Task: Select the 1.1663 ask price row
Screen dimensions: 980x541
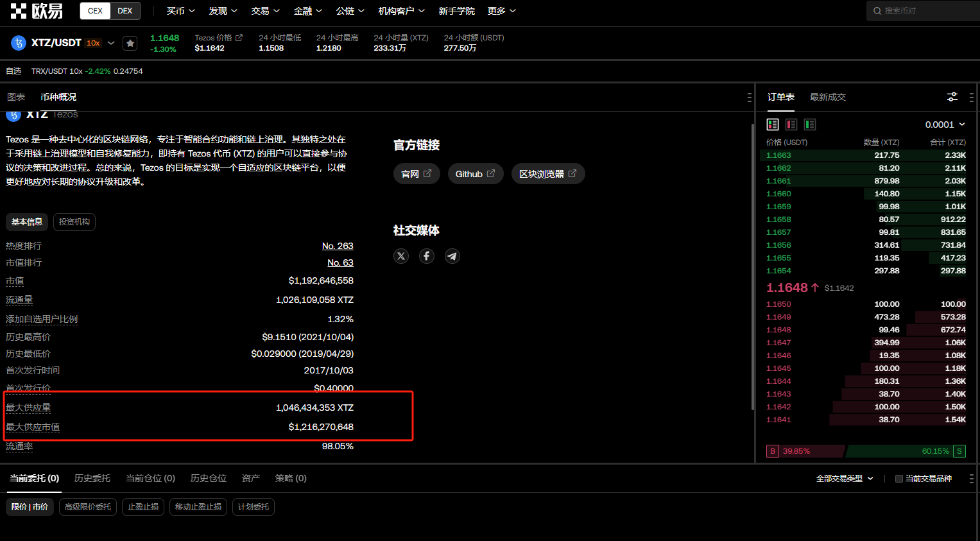Action: [x=866, y=155]
